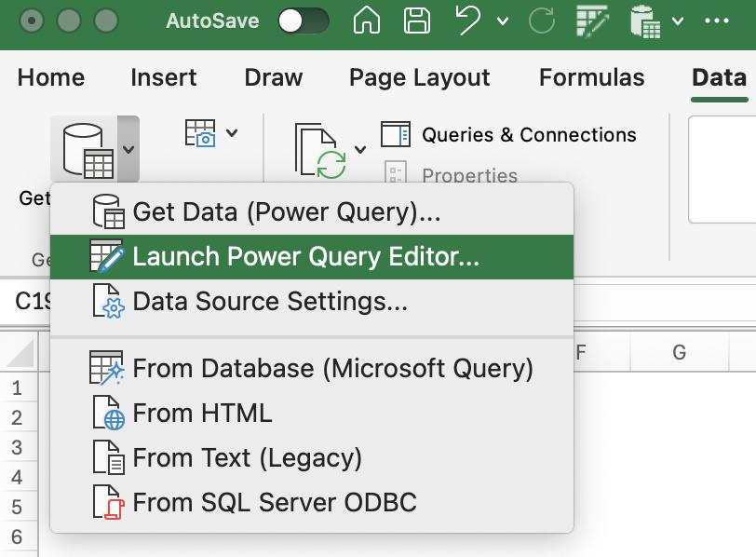Open the Draw tab
Screen dimensions: 756x557
coord(274,77)
